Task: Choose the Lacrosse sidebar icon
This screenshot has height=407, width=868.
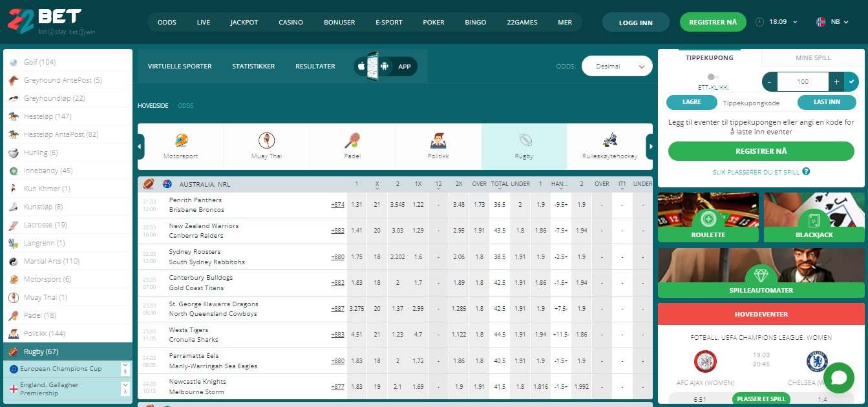Action: point(13,225)
